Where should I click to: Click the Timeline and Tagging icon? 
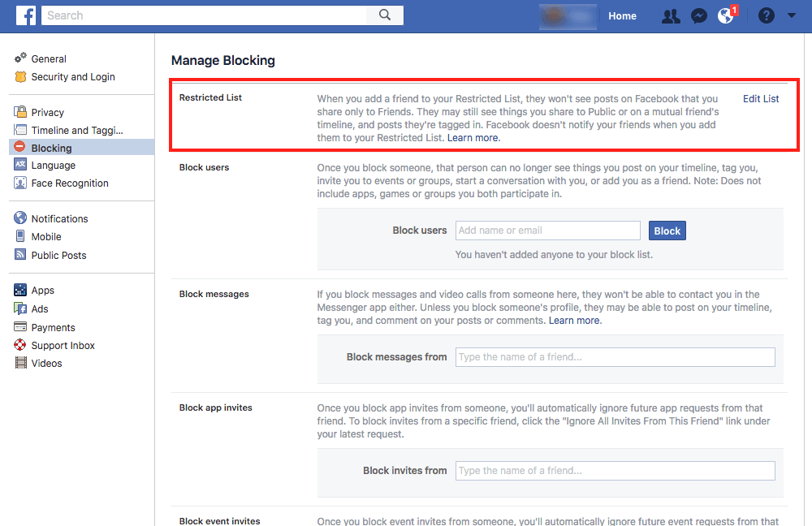click(20, 130)
